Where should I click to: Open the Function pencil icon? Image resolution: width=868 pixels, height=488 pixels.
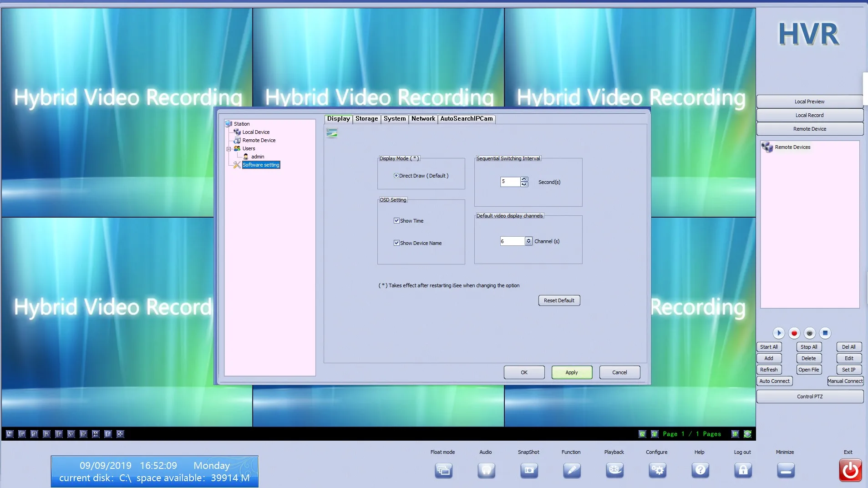pyautogui.click(x=572, y=470)
